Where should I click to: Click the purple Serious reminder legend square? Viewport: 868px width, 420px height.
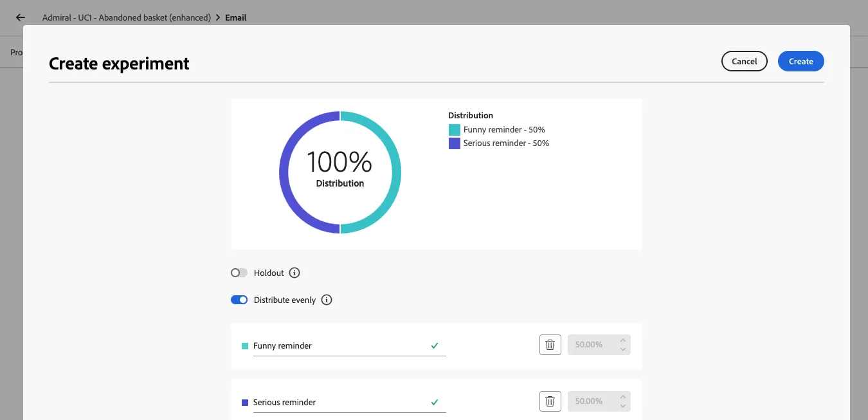(x=455, y=143)
